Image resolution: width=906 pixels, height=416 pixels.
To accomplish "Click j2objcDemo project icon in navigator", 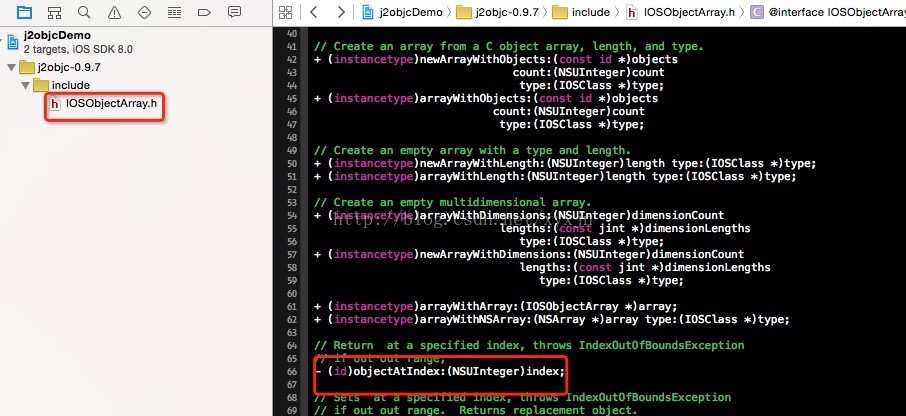I will click(13, 42).
